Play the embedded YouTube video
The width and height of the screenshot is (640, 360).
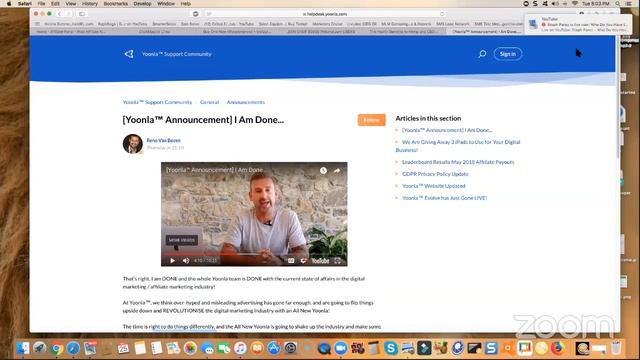[x=172, y=260]
